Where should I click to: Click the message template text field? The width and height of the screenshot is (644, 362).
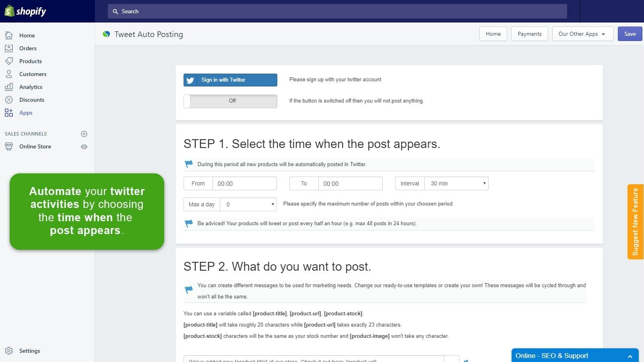314,359
